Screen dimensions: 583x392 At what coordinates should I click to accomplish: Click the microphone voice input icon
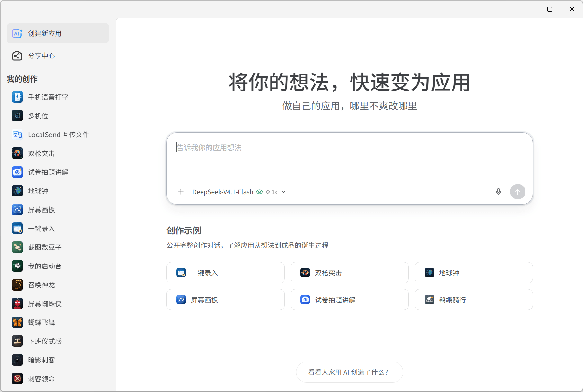click(498, 192)
